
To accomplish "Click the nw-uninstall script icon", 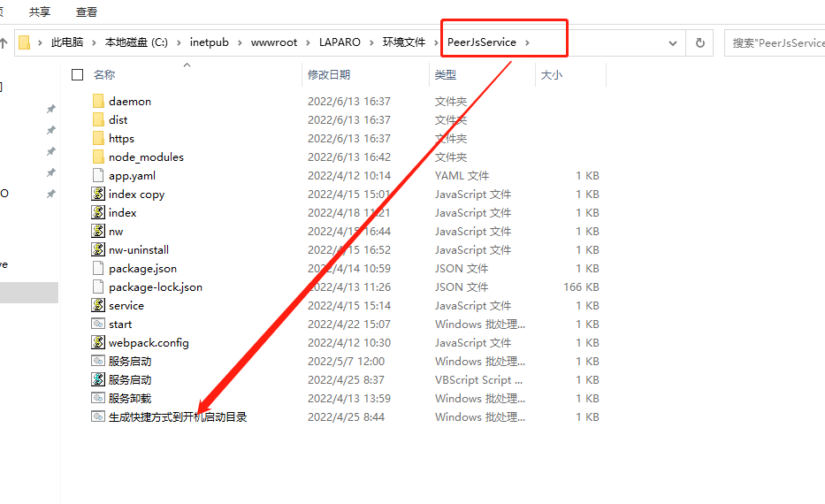I will click(98, 249).
